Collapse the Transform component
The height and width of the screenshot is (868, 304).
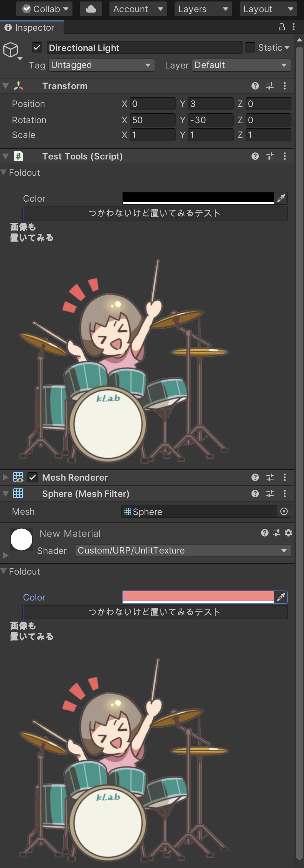6,86
